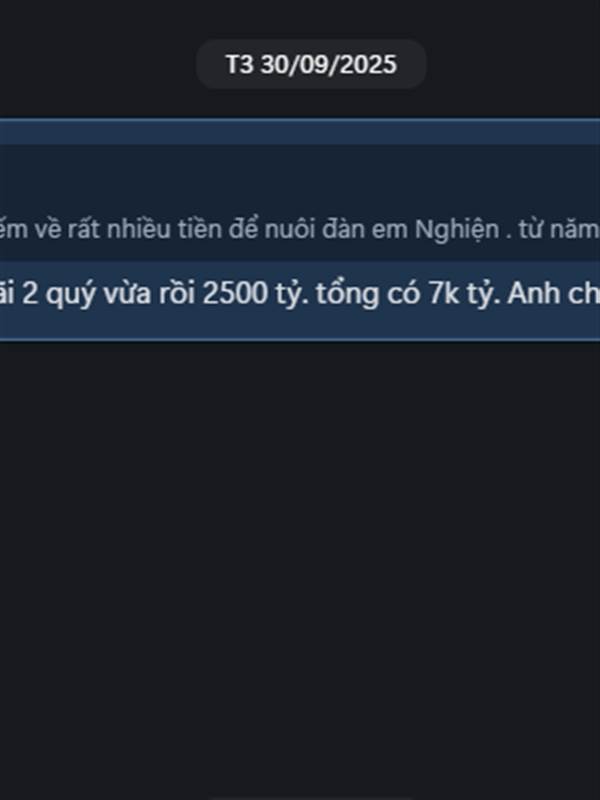Click the highlighted blue message bubble header strip
Image resolution: width=600 pixels, height=800 pixels.
point(300,132)
